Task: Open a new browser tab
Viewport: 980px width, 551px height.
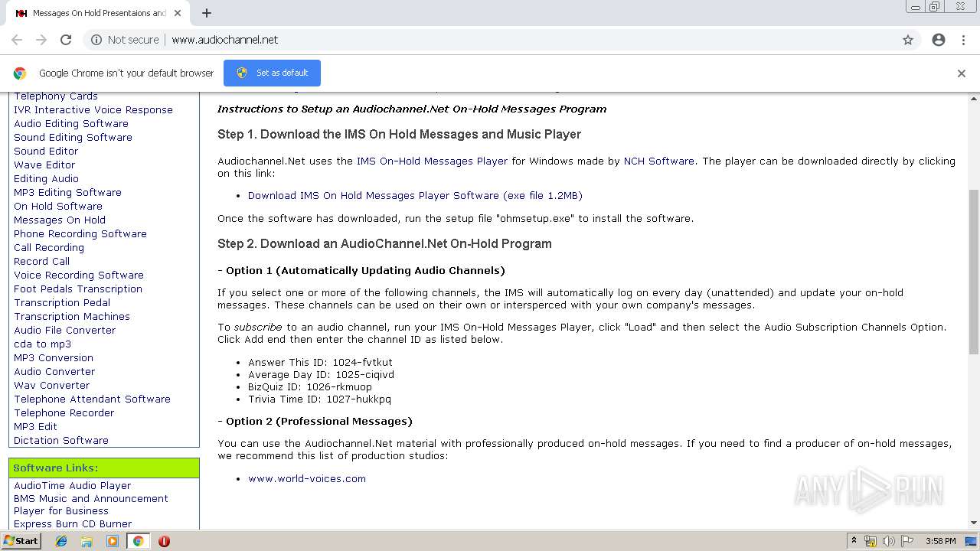Action: (x=207, y=13)
